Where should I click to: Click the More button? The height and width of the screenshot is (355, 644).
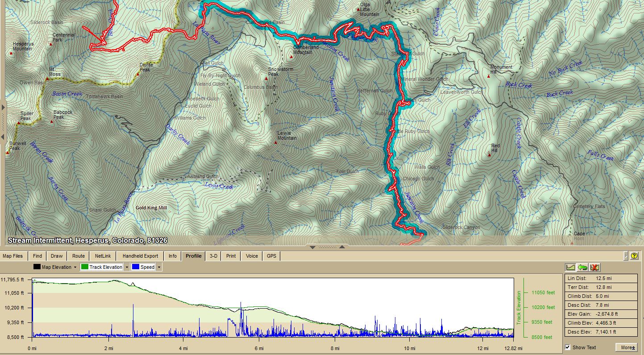[626, 347]
